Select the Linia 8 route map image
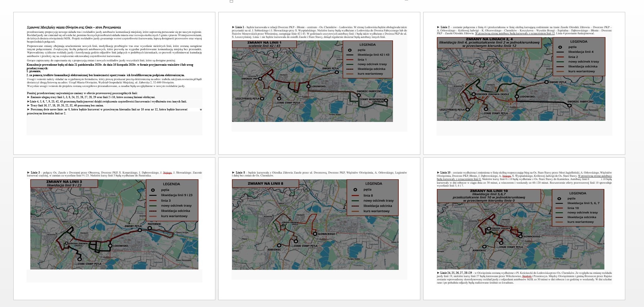Image resolution: width=644 pixels, height=307 pixels. coord(315,225)
